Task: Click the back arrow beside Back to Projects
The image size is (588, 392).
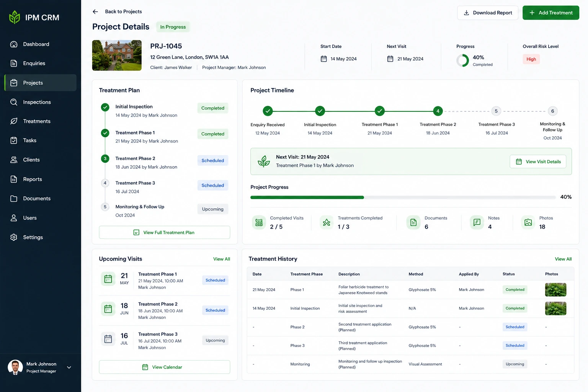Action: (95, 11)
